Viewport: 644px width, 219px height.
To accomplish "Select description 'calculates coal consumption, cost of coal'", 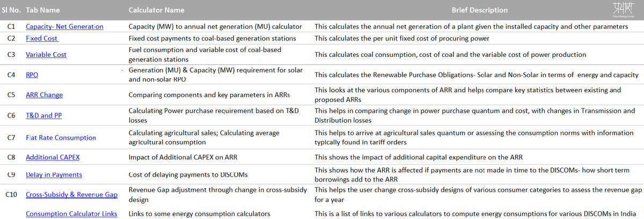I will click(x=451, y=55).
